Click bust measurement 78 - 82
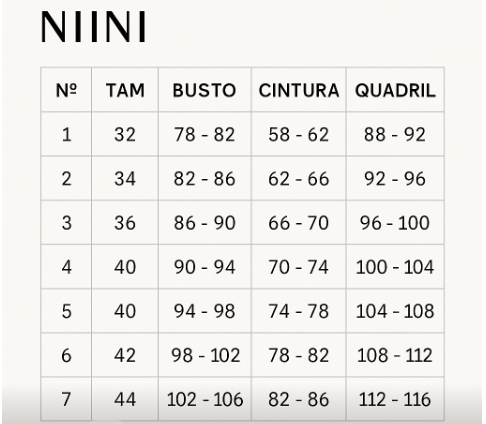486x424 pixels. [x=204, y=135]
